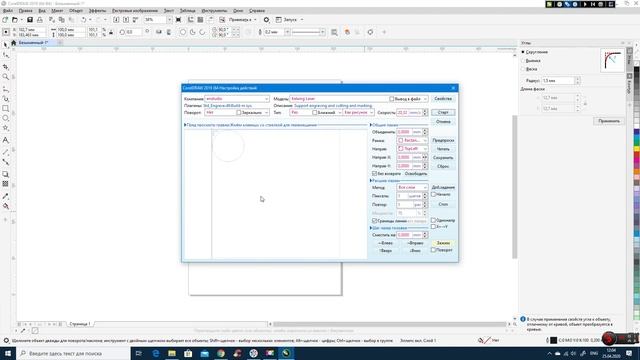Click the Welcome screen home icon
640x360 pixels.
pos(13,43)
